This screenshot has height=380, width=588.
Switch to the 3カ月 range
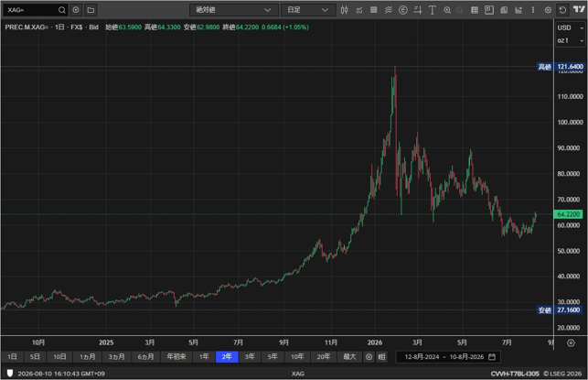[x=117, y=357]
